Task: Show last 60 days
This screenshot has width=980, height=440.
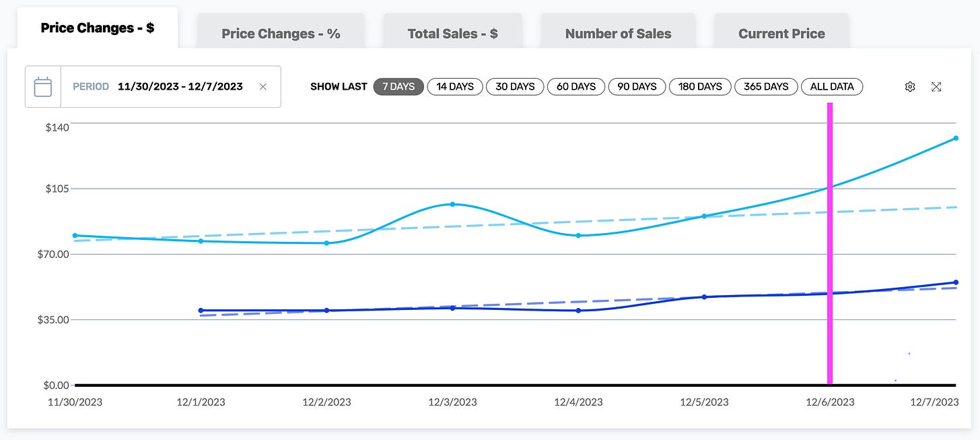Action: (576, 86)
